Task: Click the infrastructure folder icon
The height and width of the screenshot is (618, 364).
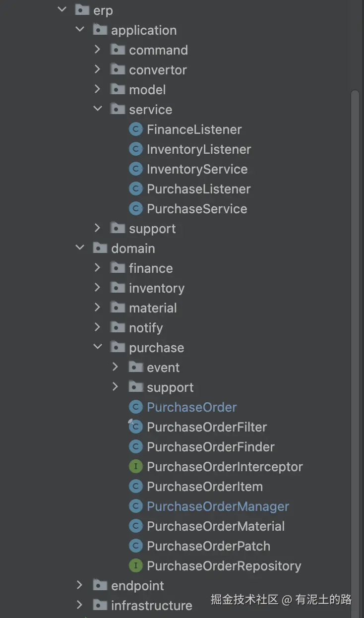Action: [x=100, y=606]
